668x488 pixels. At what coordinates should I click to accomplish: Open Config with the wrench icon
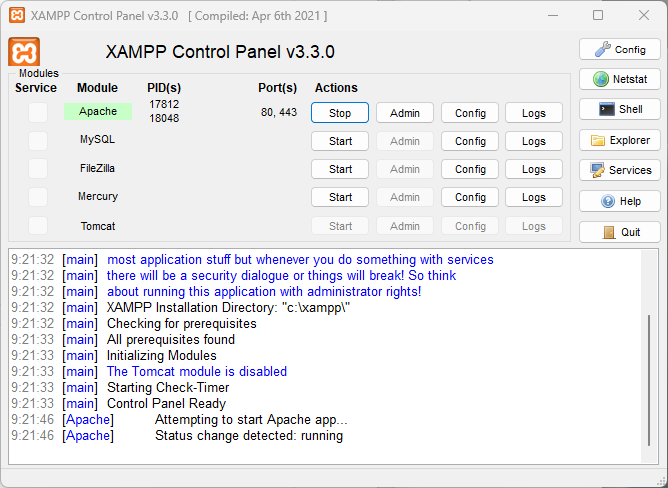click(x=619, y=49)
